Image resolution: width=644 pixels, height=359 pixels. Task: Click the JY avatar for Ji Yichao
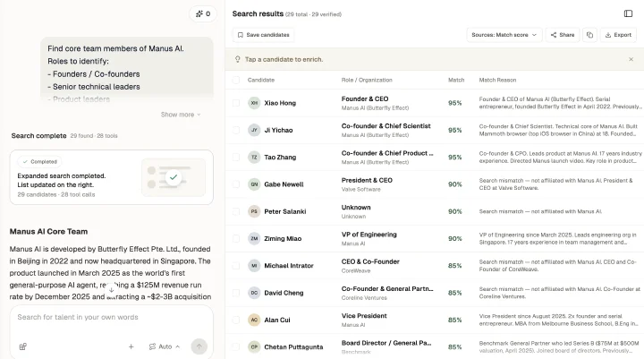[x=254, y=130]
